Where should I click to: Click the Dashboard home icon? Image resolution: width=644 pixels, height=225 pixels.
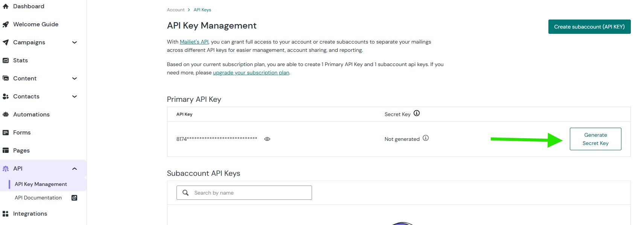pos(6,6)
